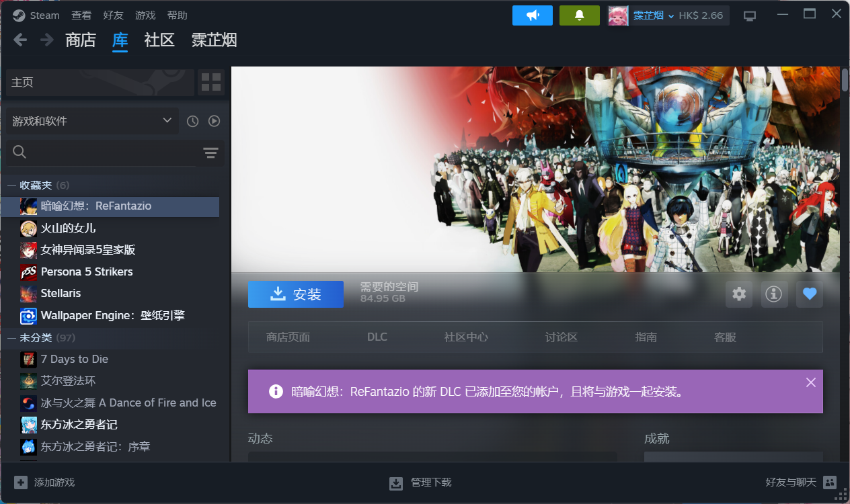Go to 库 tab

click(120, 40)
